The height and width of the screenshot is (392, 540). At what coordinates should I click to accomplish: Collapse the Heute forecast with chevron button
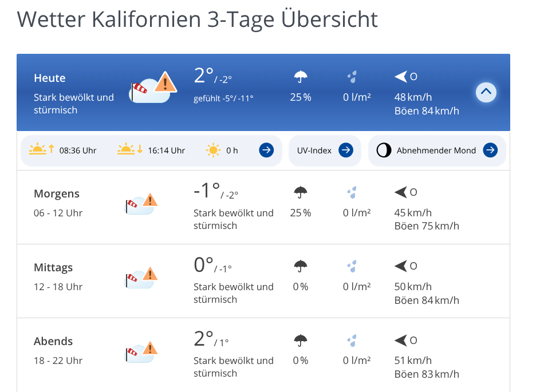(486, 92)
